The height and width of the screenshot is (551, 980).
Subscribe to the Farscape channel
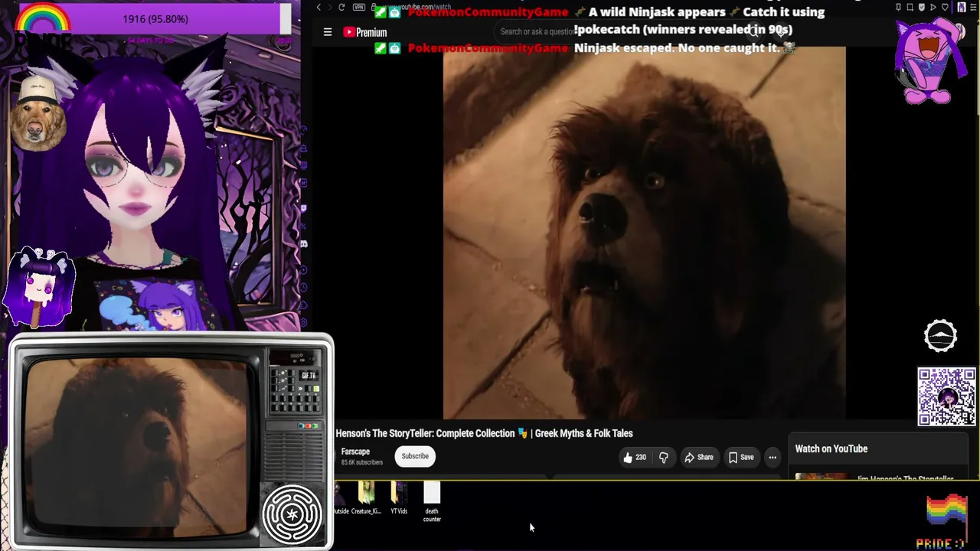[415, 456]
